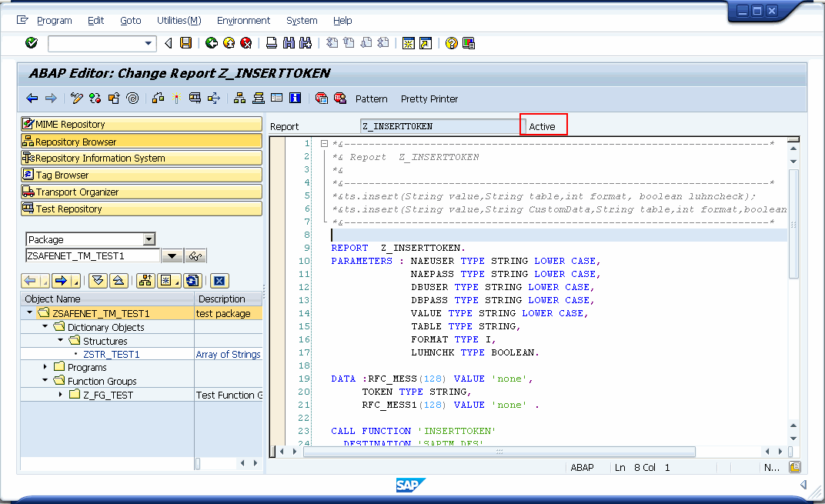The height and width of the screenshot is (504, 825).
Task: Open the command field dropdown
Action: [x=149, y=43]
